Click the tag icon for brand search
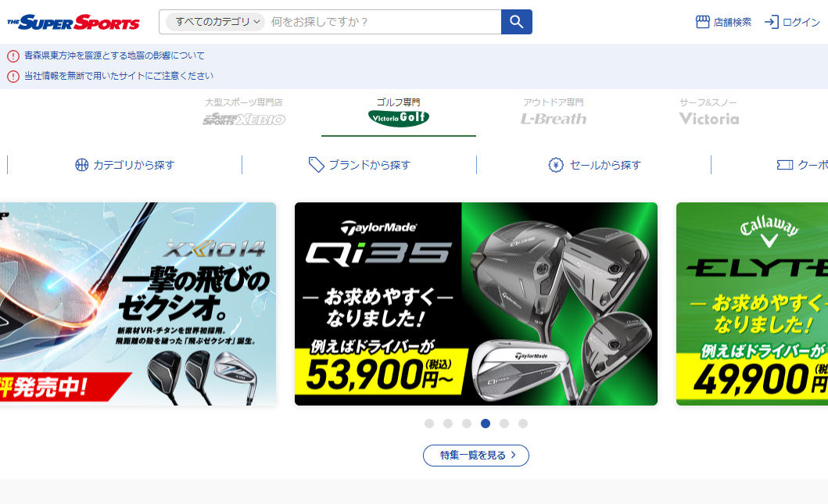This screenshot has height=504, width=828. pyautogui.click(x=316, y=165)
